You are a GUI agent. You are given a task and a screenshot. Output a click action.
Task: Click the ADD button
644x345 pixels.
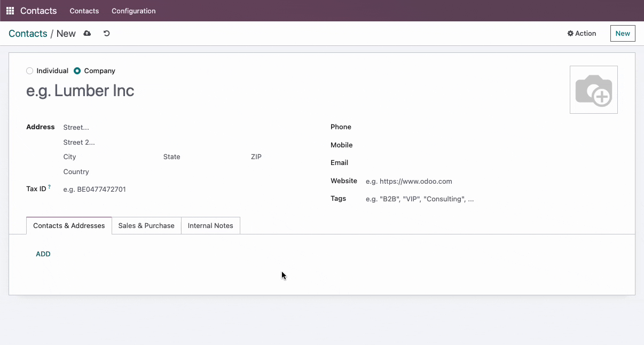point(43,254)
